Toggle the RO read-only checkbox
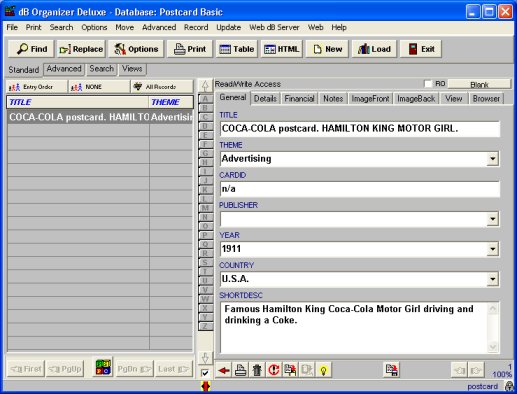Screen dimensions: 517x394 click(428, 84)
